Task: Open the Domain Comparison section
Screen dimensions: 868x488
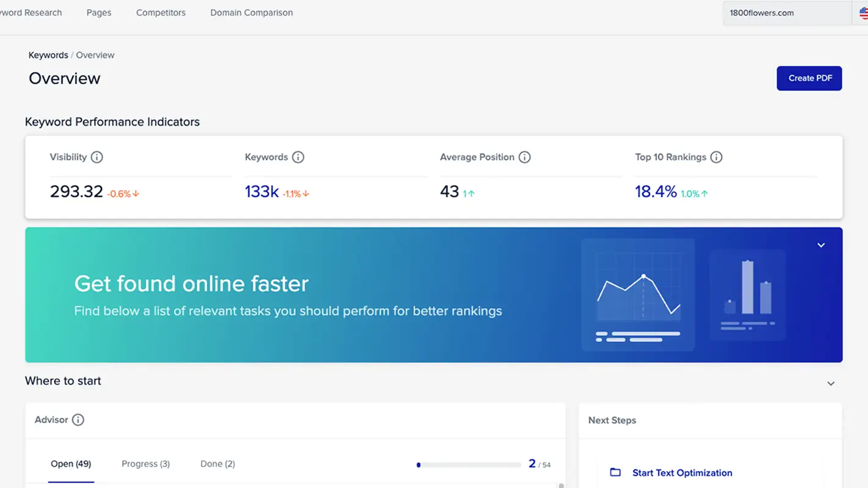Action: pos(251,12)
